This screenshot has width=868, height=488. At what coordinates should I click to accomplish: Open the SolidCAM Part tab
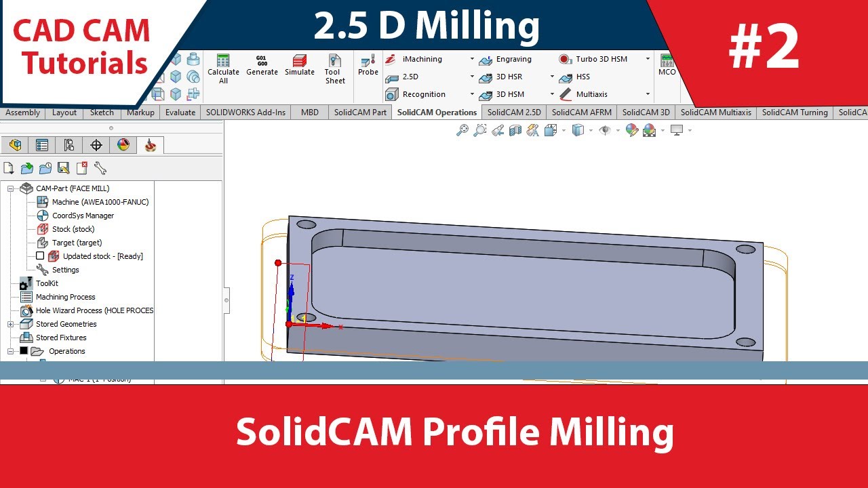[360, 113]
